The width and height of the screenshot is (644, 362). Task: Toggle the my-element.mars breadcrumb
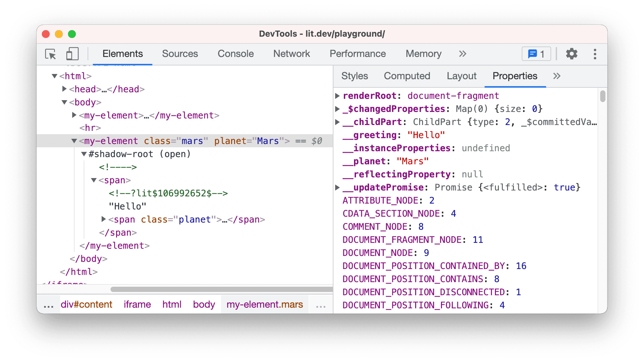coord(264,304)
